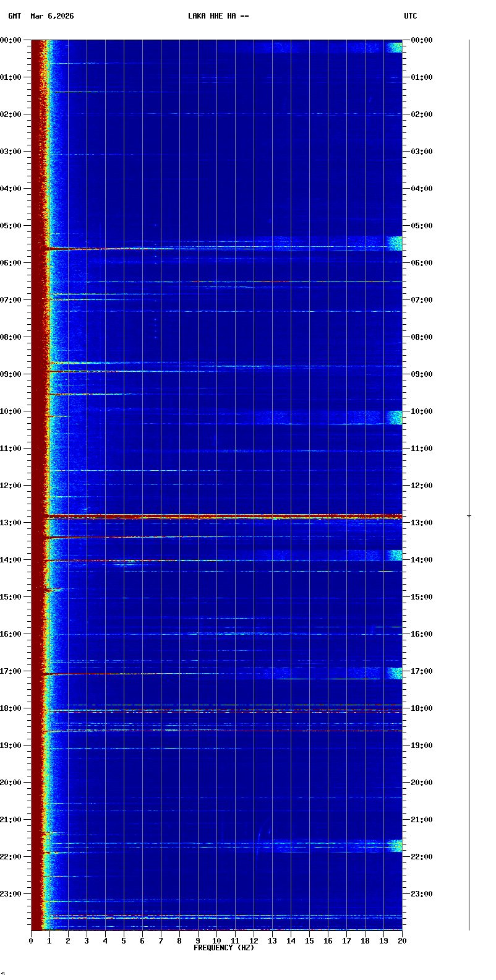496x980 pixels.
Task: Click the 09:00 label on the GMT axis
Action: point(11,374)
